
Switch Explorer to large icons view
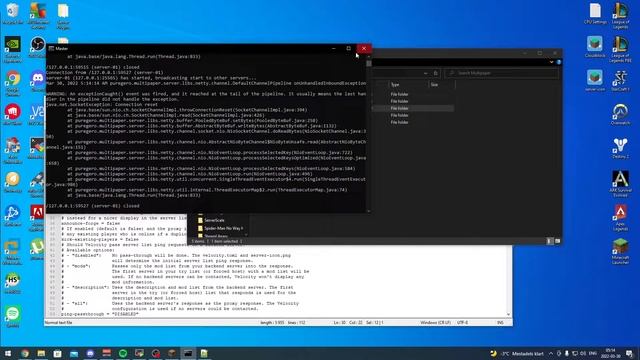point(557,241)
